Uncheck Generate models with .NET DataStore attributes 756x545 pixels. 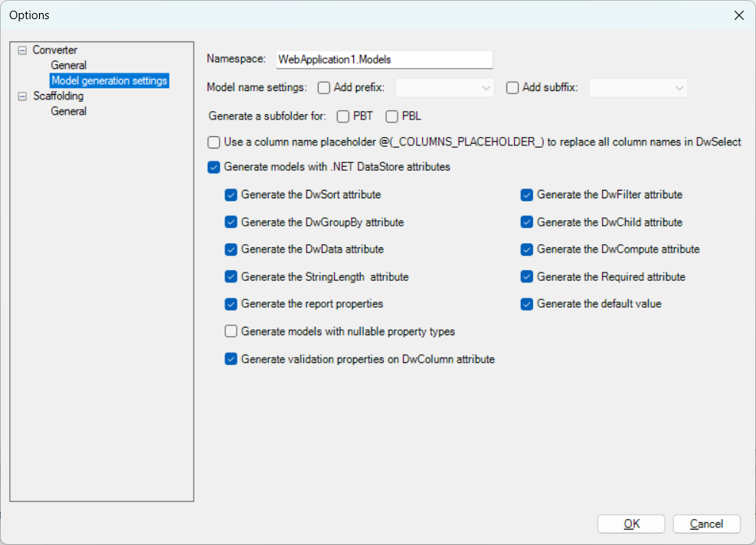tap(214, 167)
